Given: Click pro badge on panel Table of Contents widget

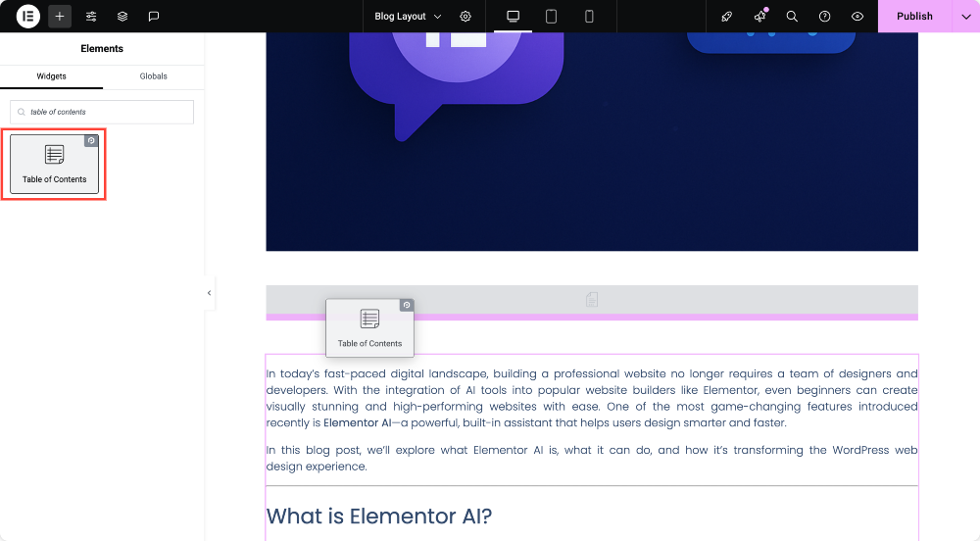Looking at the screenshot, I should click(x=91, y=140).
